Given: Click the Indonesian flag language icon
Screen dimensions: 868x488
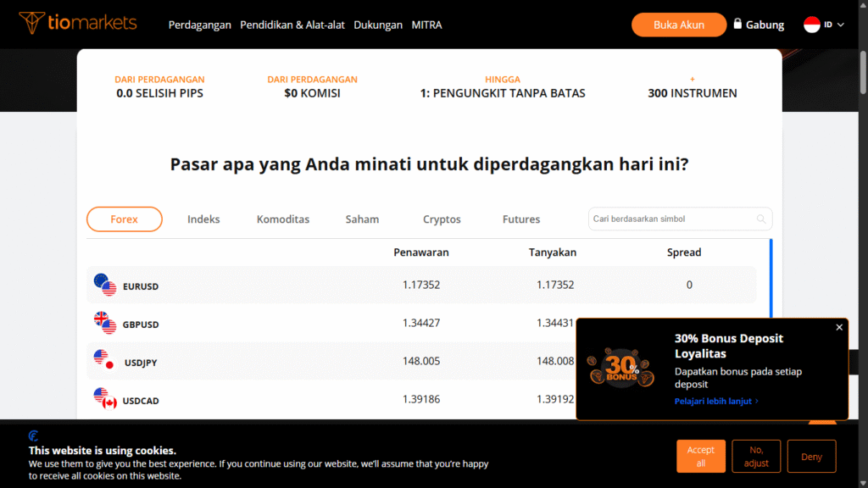Looking at the screenshot, I should pos(811,25).
